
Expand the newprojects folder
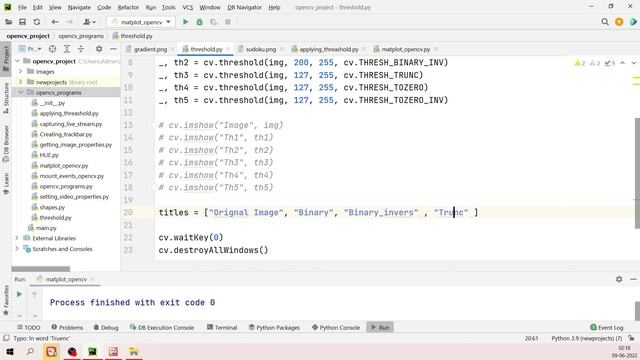pyautogui.click(x=20, y=82)
